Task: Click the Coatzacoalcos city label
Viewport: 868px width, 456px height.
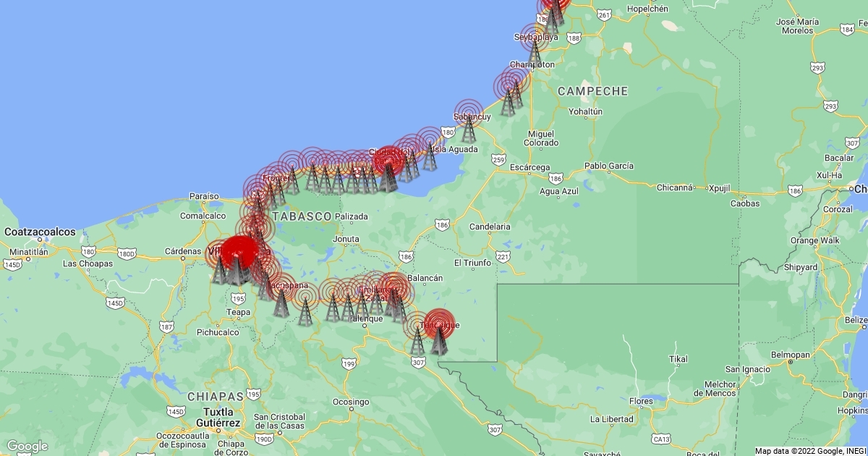Action: coord(40,232)
